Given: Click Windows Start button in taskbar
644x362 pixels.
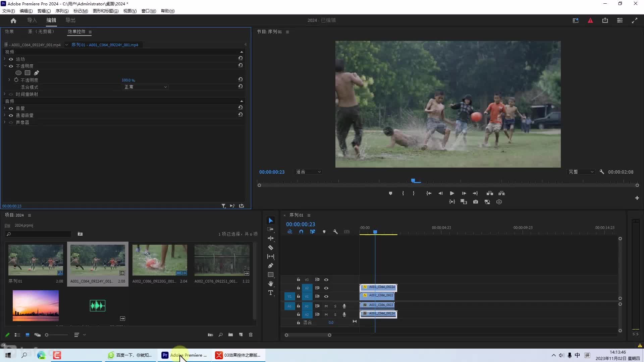Looking at the screenshot, I should (x=8, y=355).
